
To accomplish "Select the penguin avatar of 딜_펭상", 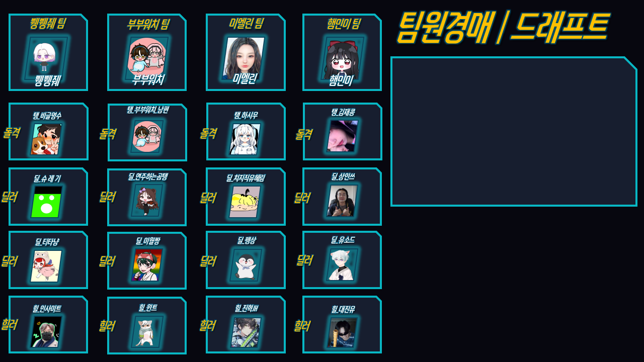I will [246, 265].
